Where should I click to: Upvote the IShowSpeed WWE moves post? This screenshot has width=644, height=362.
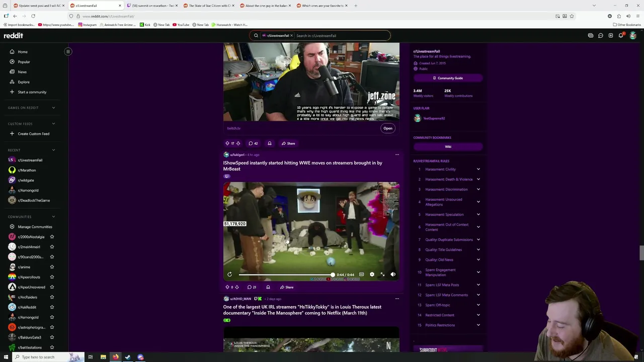coord(227,287)
